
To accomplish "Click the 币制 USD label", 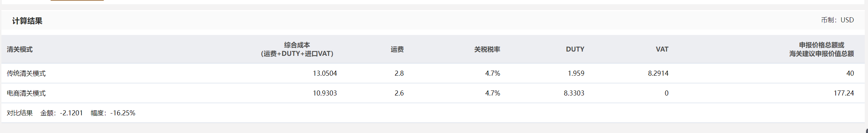I will click(837, 20).
